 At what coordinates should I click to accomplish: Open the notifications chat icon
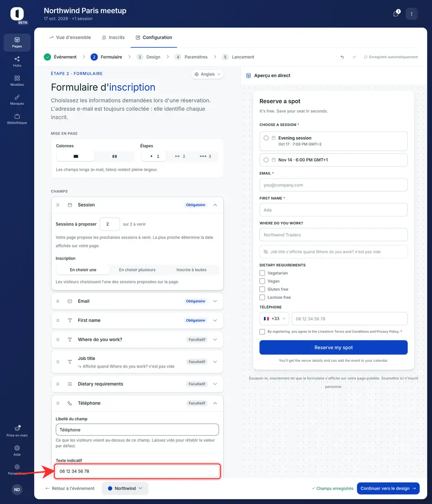point(396,13)
